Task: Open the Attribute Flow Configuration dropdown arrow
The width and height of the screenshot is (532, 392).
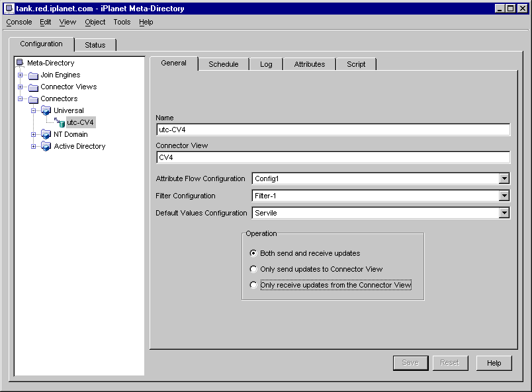Action: pyautogui.click(x=504, y=178)
